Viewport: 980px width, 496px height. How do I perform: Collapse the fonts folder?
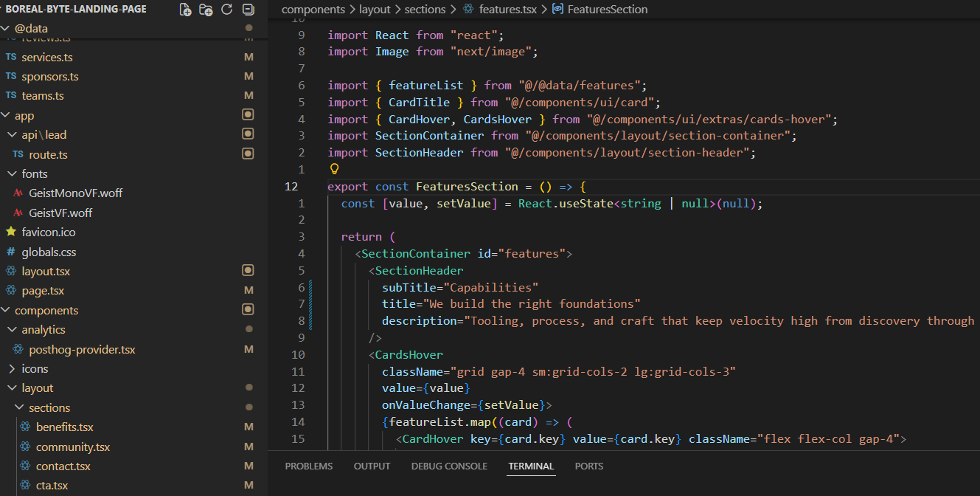click(13, 174)
